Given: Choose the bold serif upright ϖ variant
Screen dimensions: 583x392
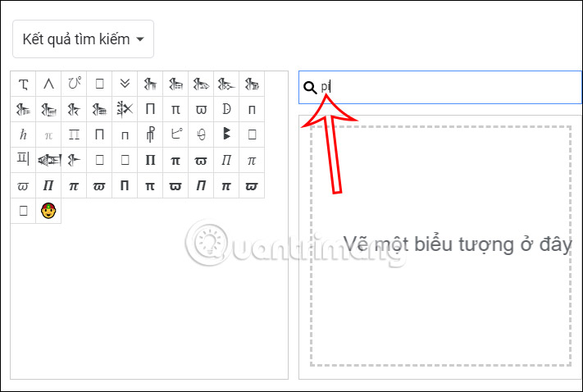Looking at the screenshot, I should click(x=201, y=160).
